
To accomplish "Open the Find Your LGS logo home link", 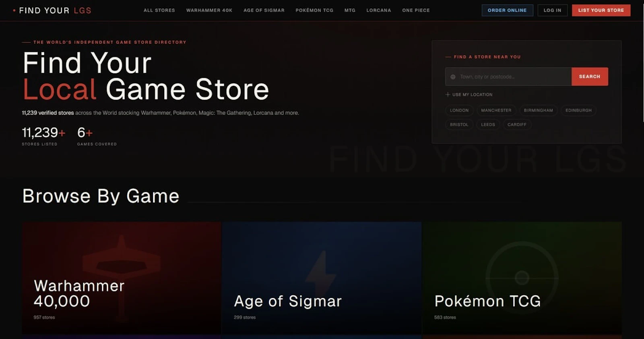I will click(52, 10).
